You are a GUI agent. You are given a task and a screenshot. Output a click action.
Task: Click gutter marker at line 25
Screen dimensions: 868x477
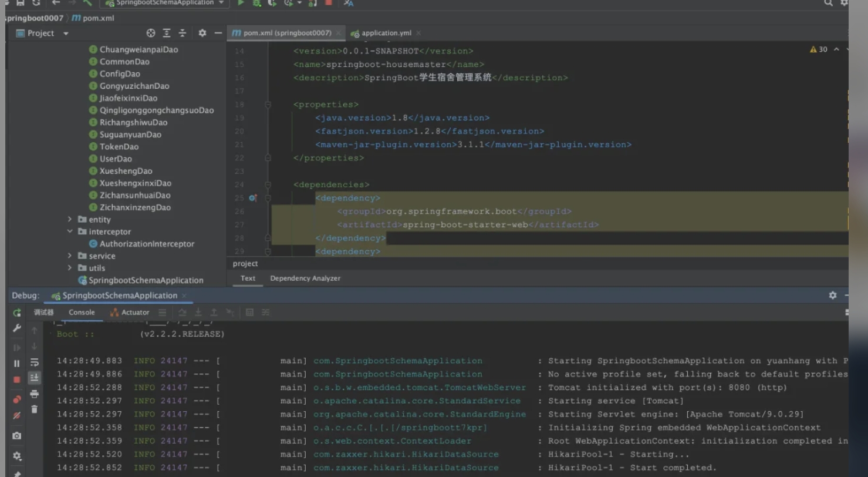click(253, 198)
